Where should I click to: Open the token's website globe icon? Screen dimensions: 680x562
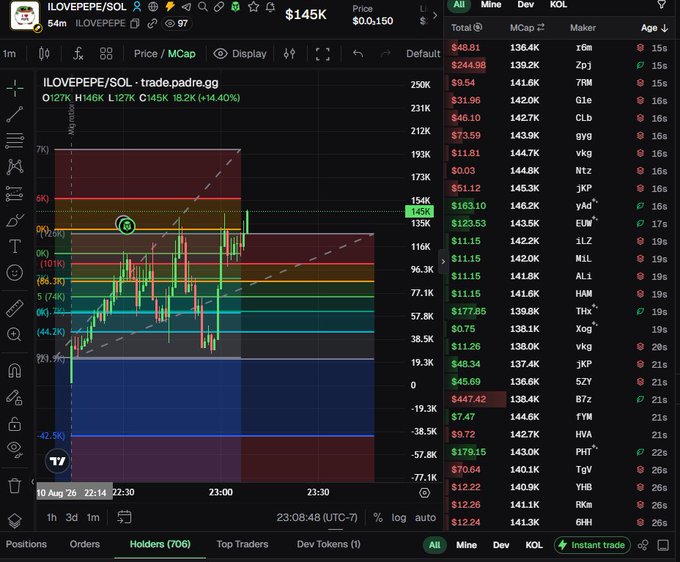point(153,7)
